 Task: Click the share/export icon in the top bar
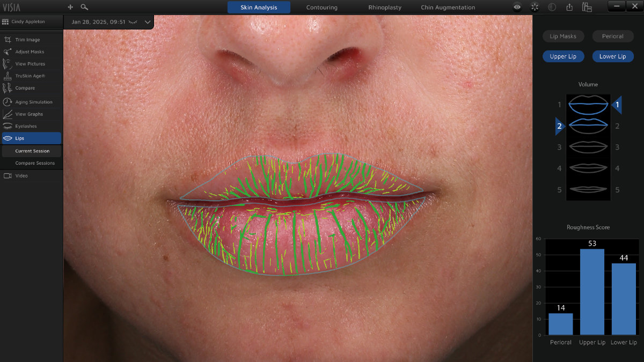pos(570,7)
